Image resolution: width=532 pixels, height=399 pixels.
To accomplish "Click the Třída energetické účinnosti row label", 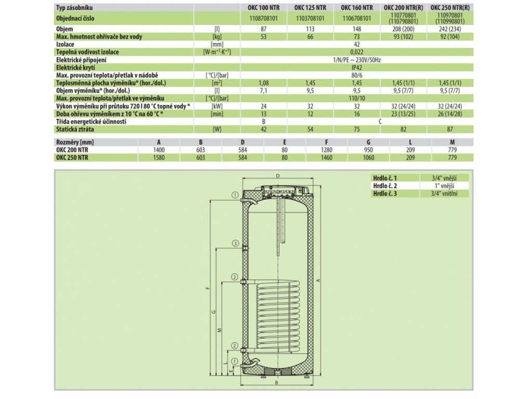I will point(91,122).
